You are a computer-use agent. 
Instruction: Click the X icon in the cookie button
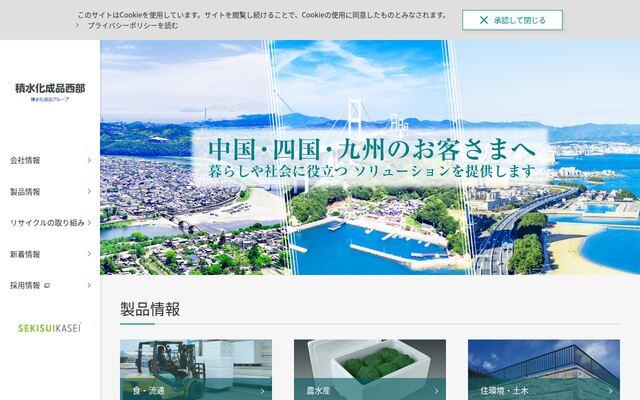(x=484, y=20)
